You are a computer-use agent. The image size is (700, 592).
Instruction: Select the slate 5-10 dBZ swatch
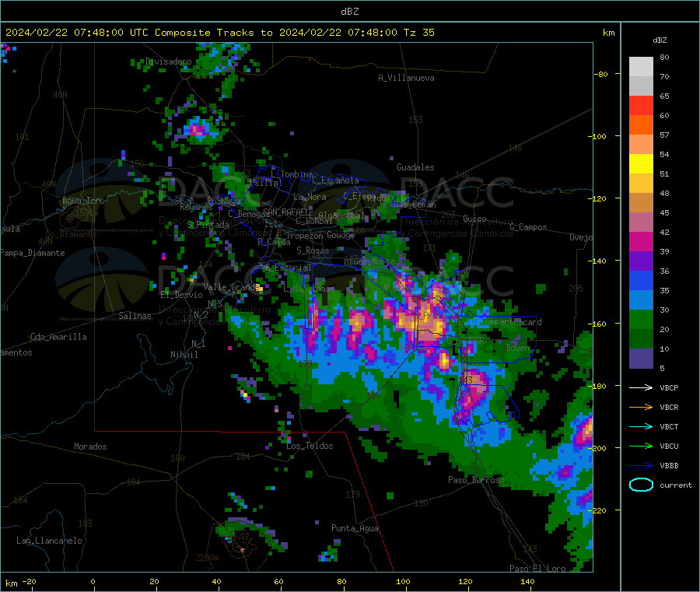[x=641, y=359]
